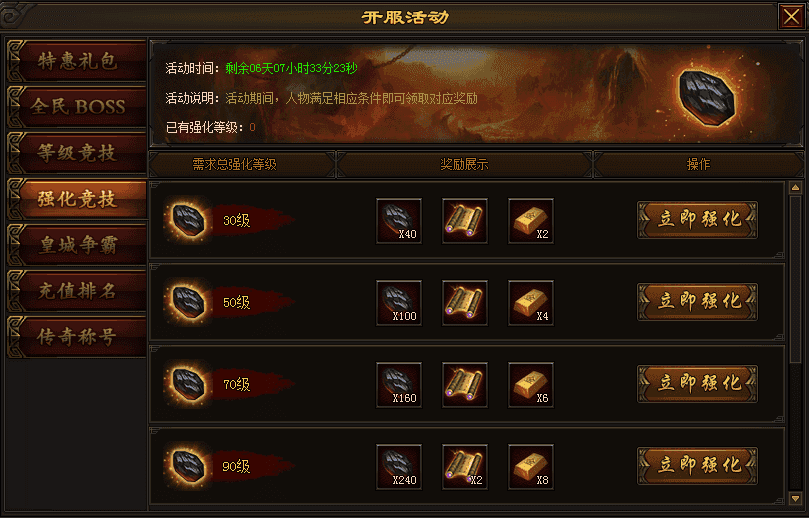Switch to the 全民BOSS tab
This screenshot has width=809, height=518.
pos(77,107)
